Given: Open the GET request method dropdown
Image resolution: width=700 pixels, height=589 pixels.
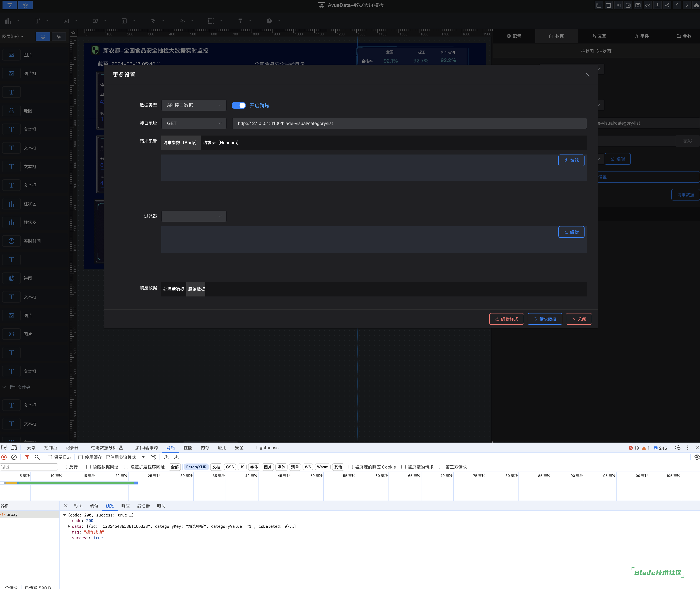Looking at the screenshot, I should click(x=194, y=123).
